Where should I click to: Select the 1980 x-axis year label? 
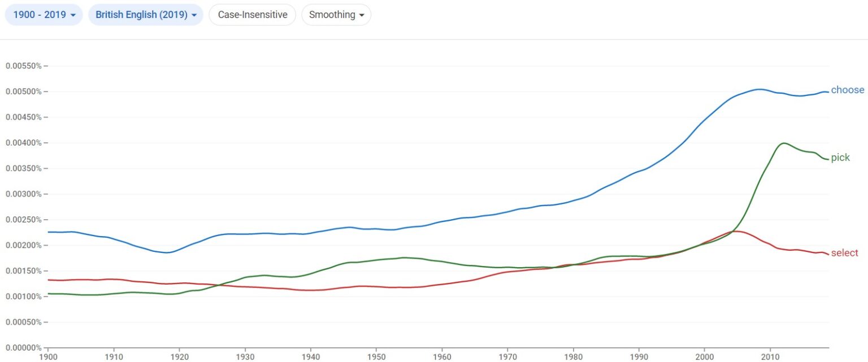point(573,357)
